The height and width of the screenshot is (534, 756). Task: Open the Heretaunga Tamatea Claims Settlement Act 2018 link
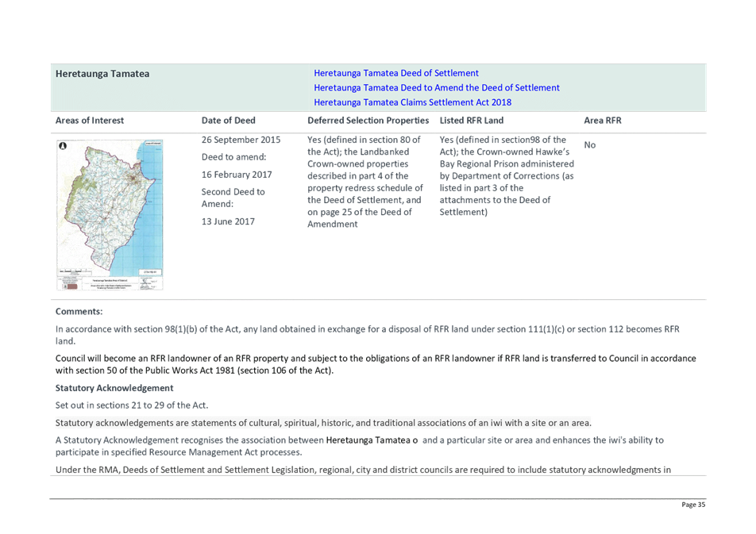coord(412,102)
